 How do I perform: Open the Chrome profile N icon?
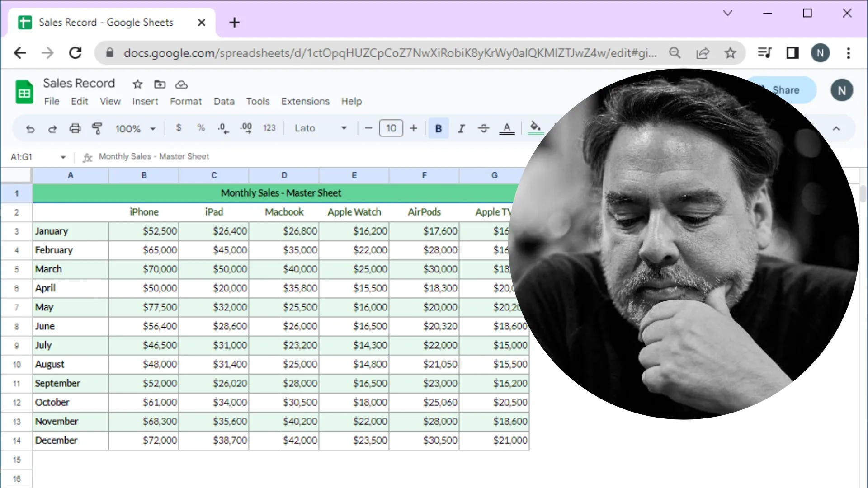coord(820,53)
